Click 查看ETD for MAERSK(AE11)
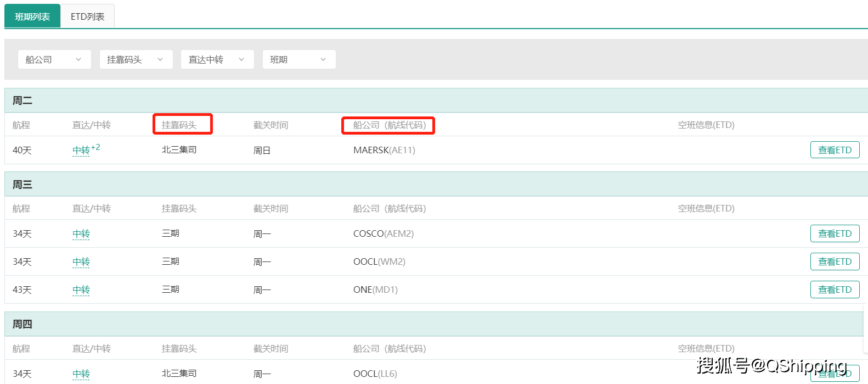The width and height of the screenshot is (868, 384). pyautogui.click(x=835, y=150)
